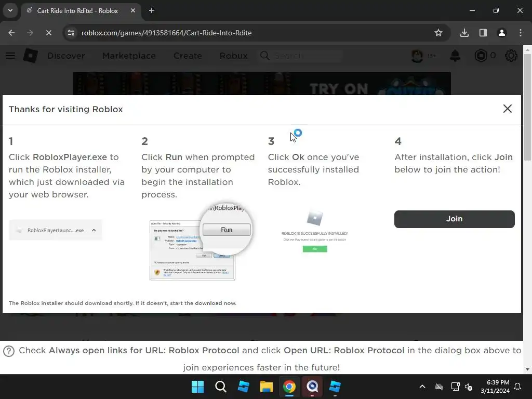
Task: Open the Robux page
Action: (x=233, y=56)
